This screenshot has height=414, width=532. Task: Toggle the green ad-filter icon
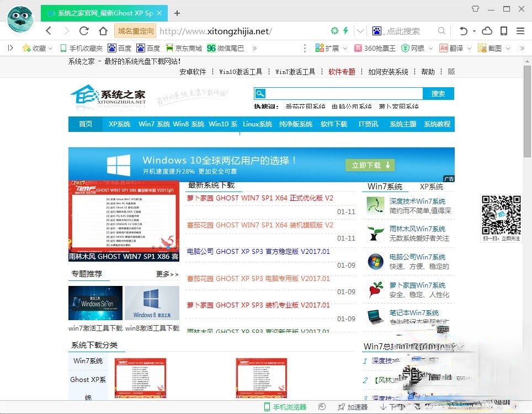click(333, 31)
